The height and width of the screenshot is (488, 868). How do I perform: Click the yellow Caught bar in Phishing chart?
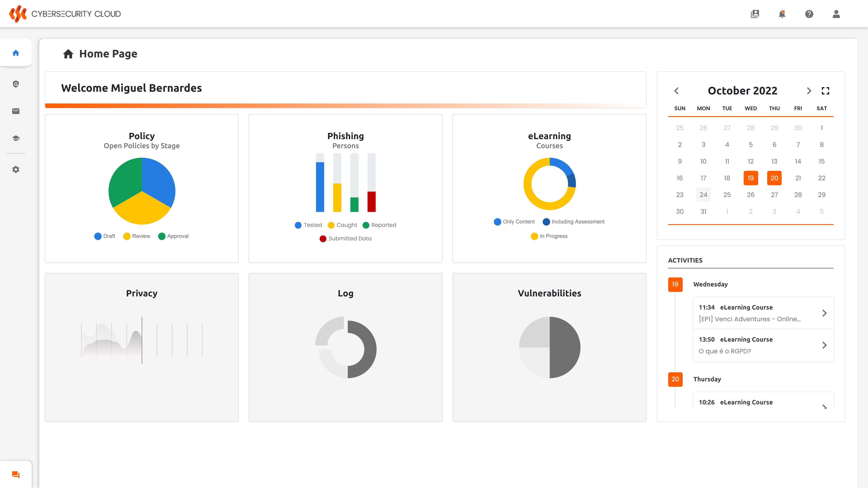tap(337, 197)
